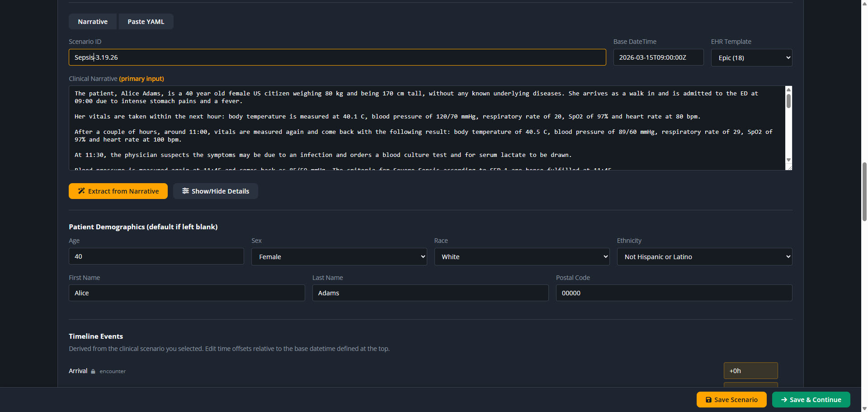Viewport: 868px width, 412px height.
Task: Click the Arrival timeline event label
Action: [x=78, y=371]
